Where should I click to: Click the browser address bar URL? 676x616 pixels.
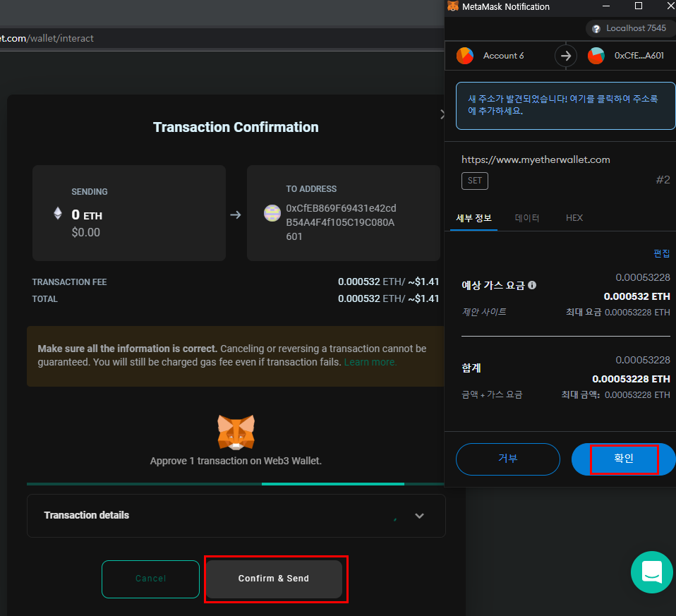(x=47, y=38)
